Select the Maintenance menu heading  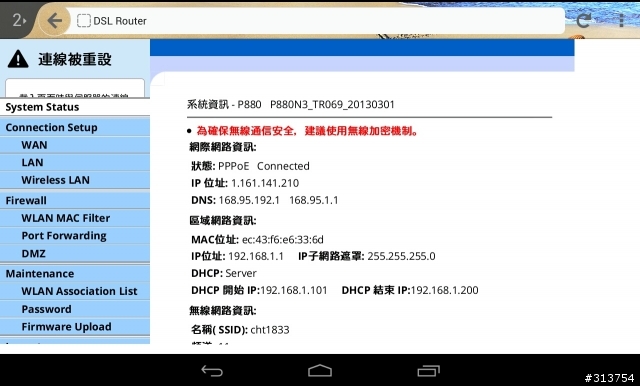pyautogui.click(x=75, y=273)
